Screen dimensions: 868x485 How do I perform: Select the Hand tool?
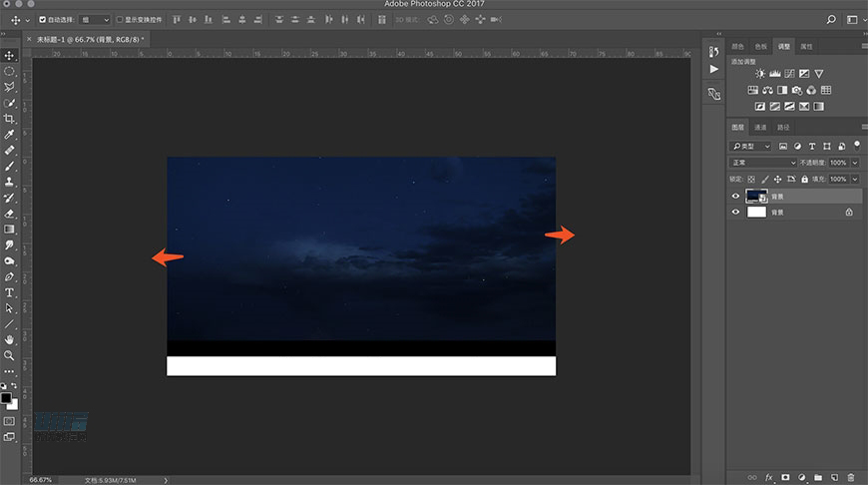(9, 340)
